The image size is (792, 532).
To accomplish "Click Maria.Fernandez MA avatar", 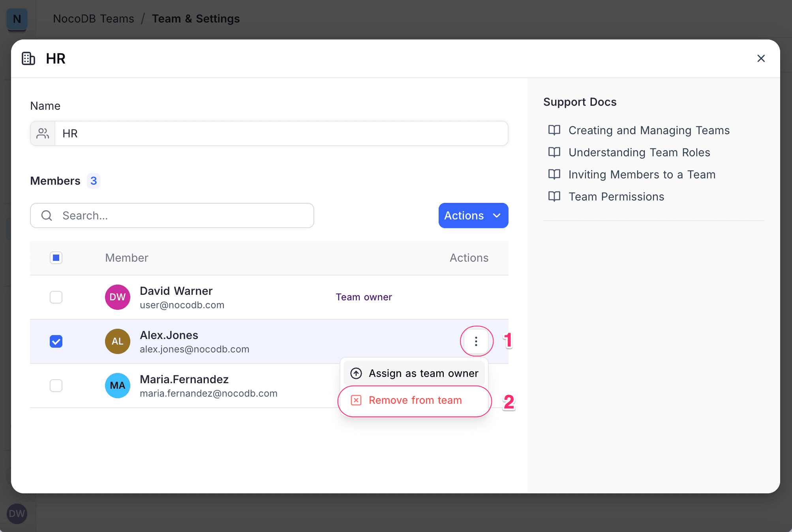I will (117, 386).
